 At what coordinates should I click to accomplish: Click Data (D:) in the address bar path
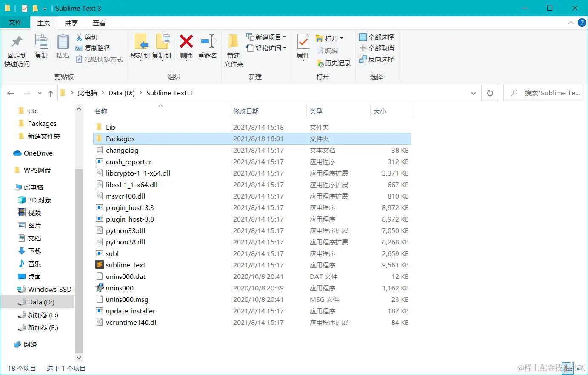122,93
